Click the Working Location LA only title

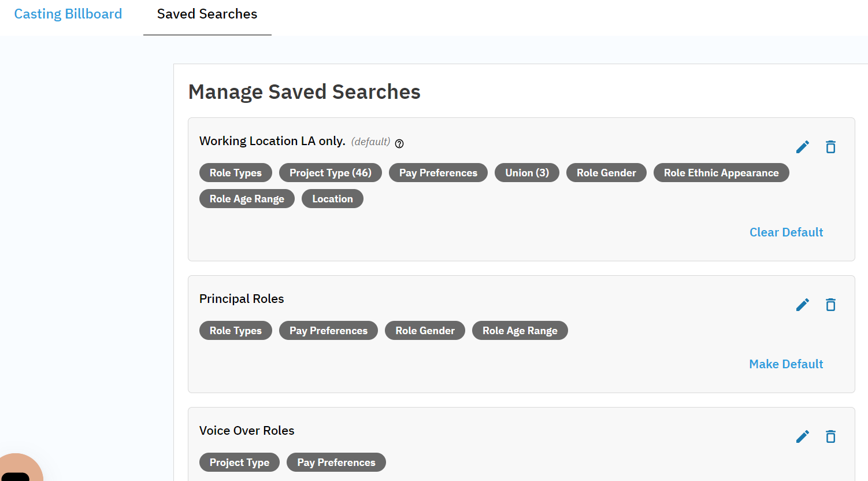[272, 141]
